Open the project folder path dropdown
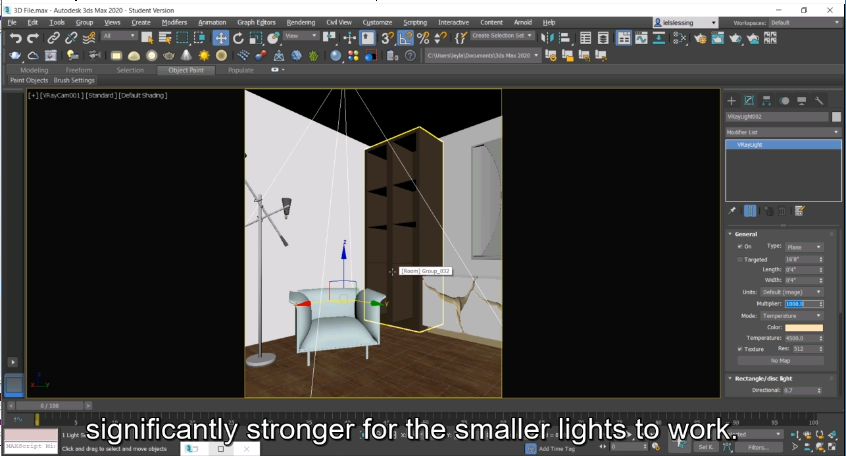 482,55
